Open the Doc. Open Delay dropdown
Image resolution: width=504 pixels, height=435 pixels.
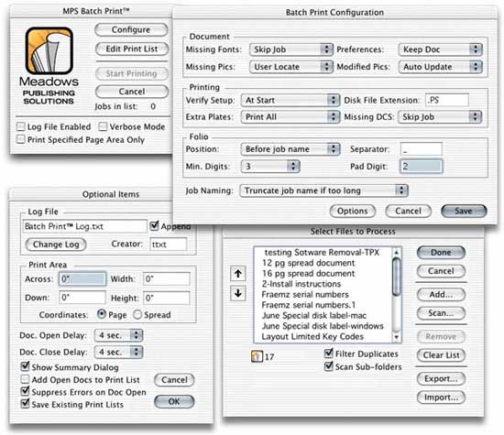point(118,335)
